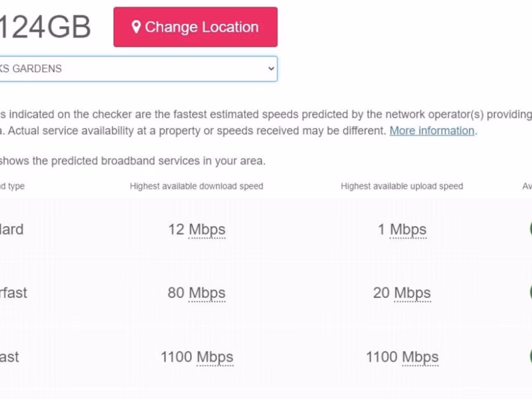Click the Highest available upload speed header
Viewport: 532px width, 399px height.
(402, 186)
